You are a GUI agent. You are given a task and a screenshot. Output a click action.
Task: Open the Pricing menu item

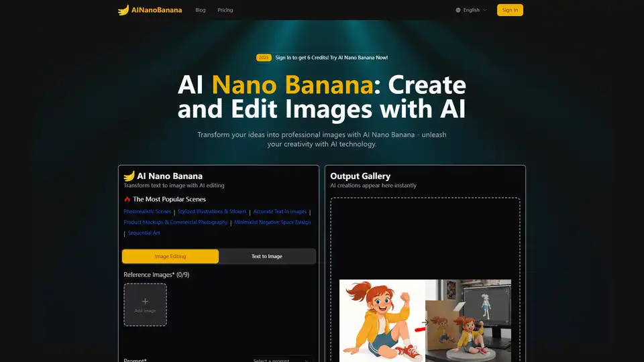click(225, 10)
